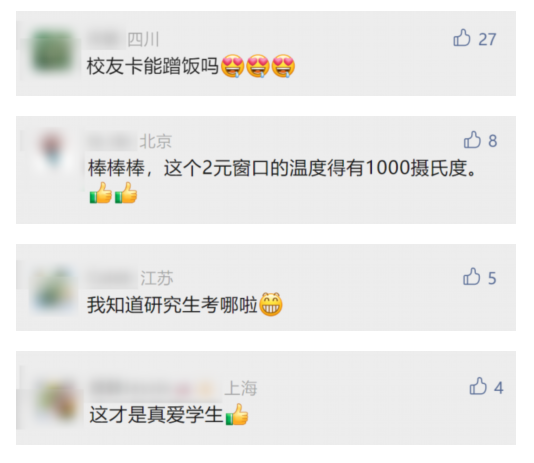
Task: Click thumbs-up icon on the 北京 comment
Action: tap(472, 140)
